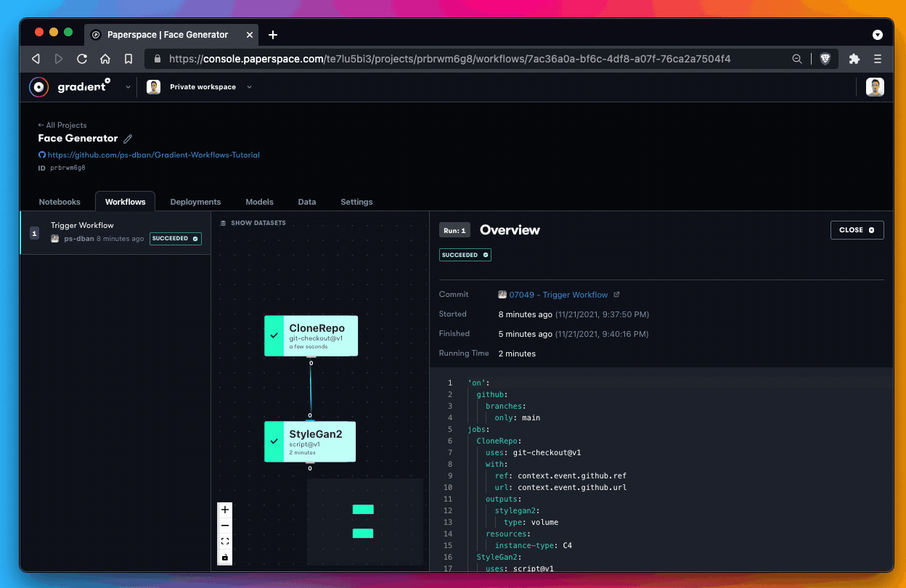906x588 pixels.
Task: Edit the Face Generator project name
Action: click(128, 139)
